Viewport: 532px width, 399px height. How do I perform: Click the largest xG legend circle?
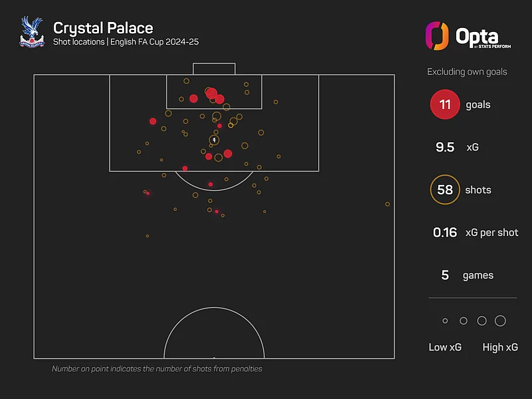pyautogui.click(x=500, y=321)
